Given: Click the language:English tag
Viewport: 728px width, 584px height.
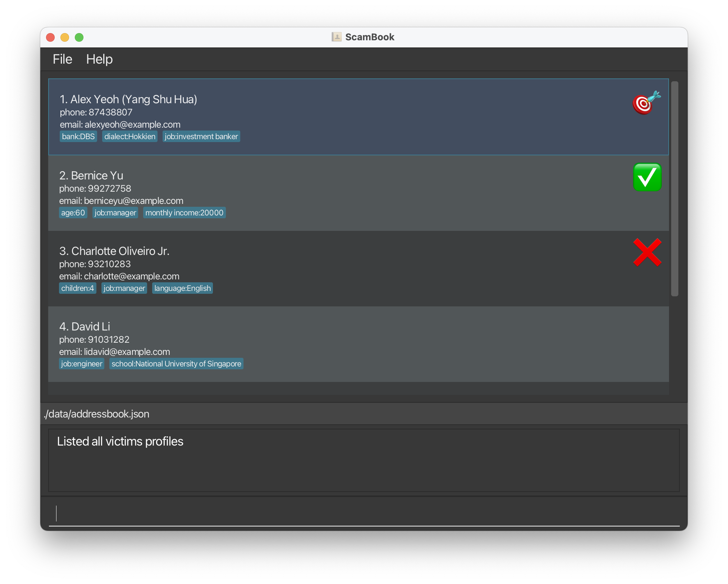Looking at the screenshot, I should pos(182,288).
